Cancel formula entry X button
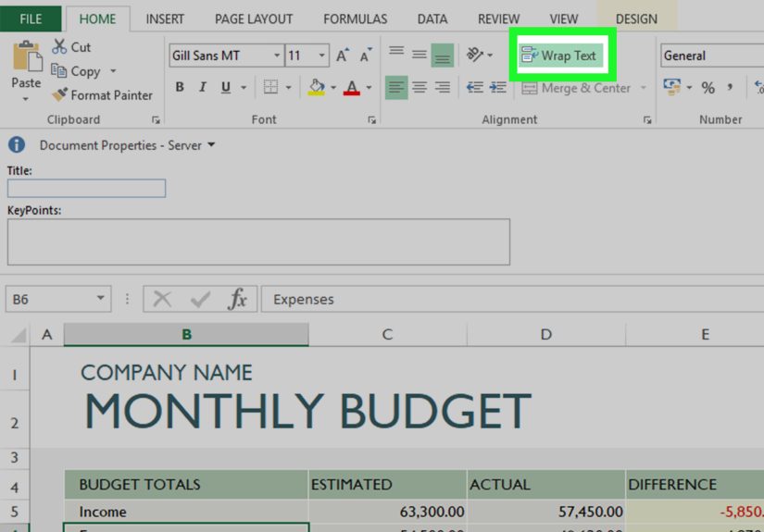Screen dimensions: 764x532 162,299
